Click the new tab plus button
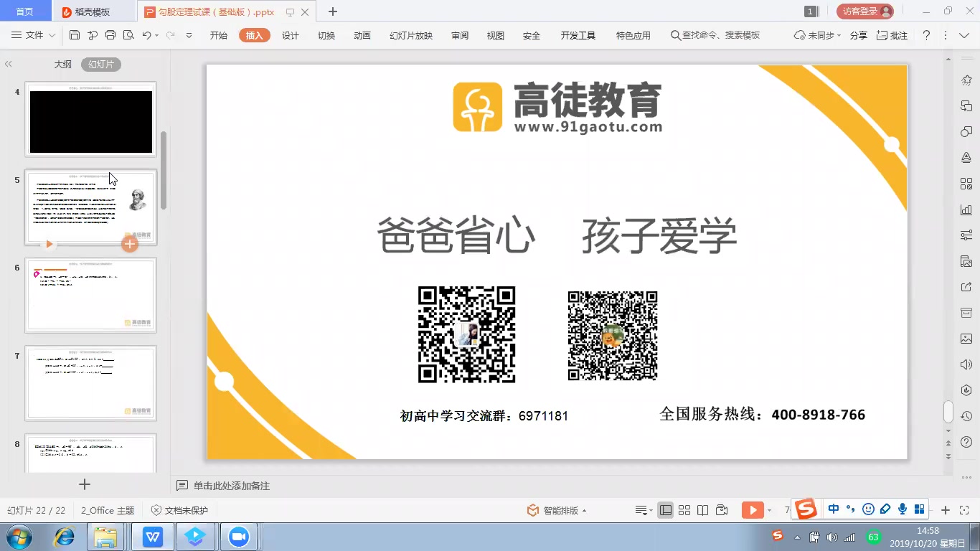Image resolution: width=980 pixels, height=551 pixels. point(333,11)
